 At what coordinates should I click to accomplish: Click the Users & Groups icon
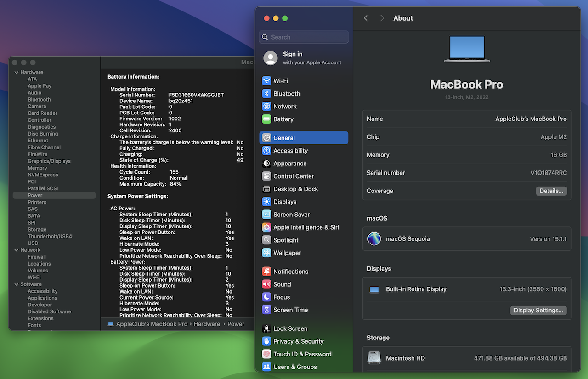click(266, 367)
